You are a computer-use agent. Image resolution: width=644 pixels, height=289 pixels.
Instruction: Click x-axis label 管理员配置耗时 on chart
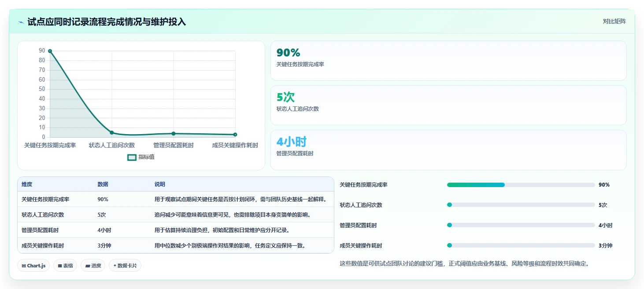point(174,145)
